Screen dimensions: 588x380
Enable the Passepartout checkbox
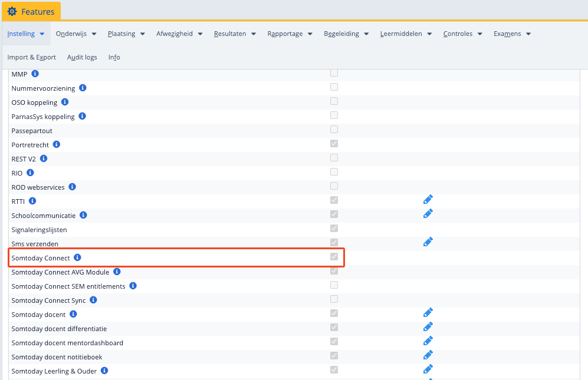334,130
